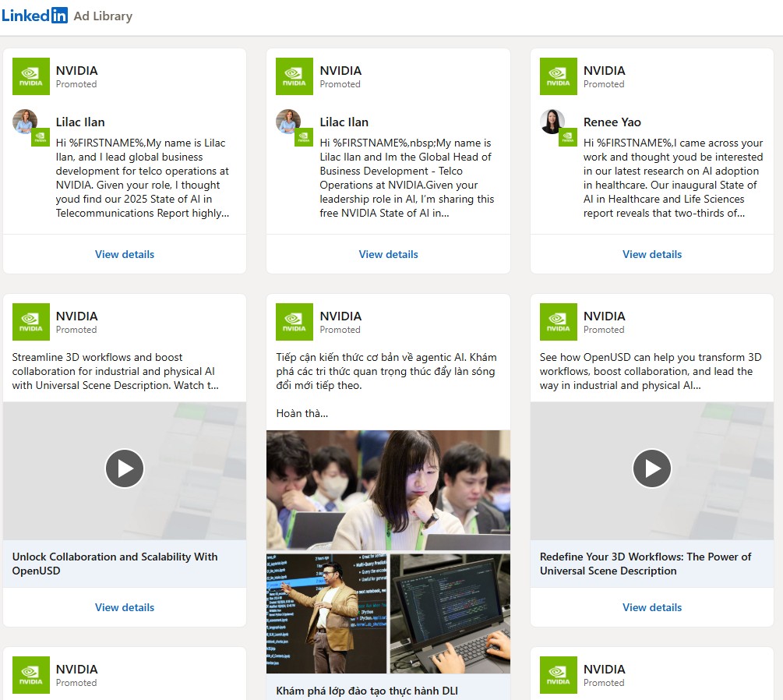The image size is (783, 700).
Task: View details of Renee Yao's healthcare ad
Action: (x=652, y=254)
